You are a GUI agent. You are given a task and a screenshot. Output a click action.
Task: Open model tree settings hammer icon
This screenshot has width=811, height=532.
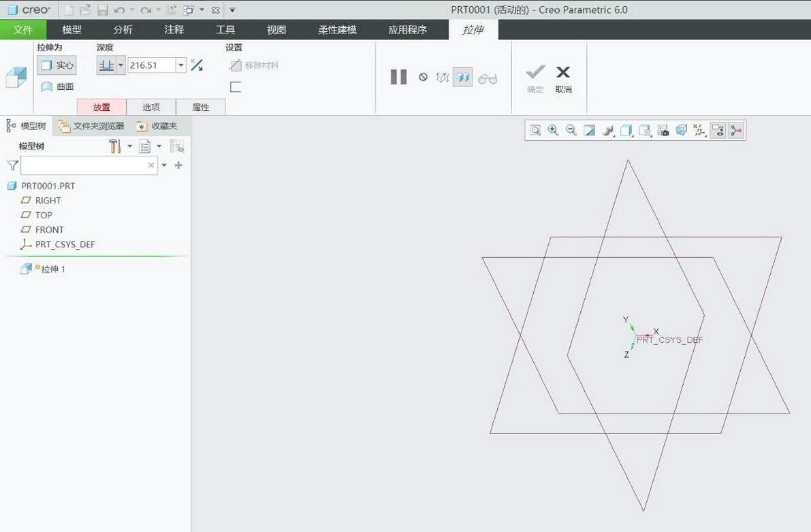tap(115, 146)
